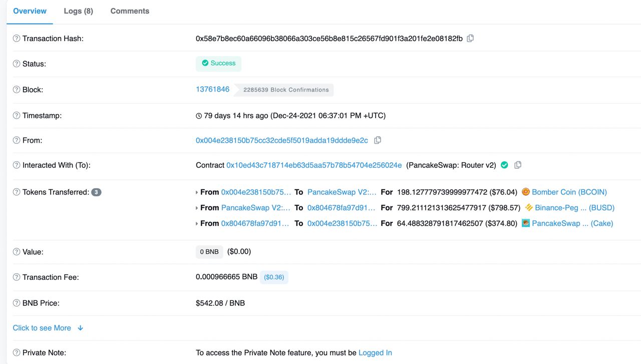Open the Comments tab
This screenshot has height=364, width=641.
[130, 11]
